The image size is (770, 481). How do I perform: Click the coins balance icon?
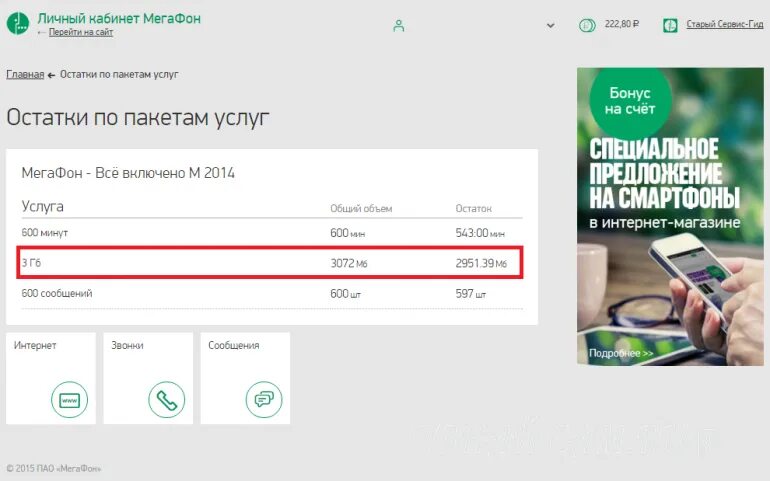pyautogui.click(x=587, y=25)
